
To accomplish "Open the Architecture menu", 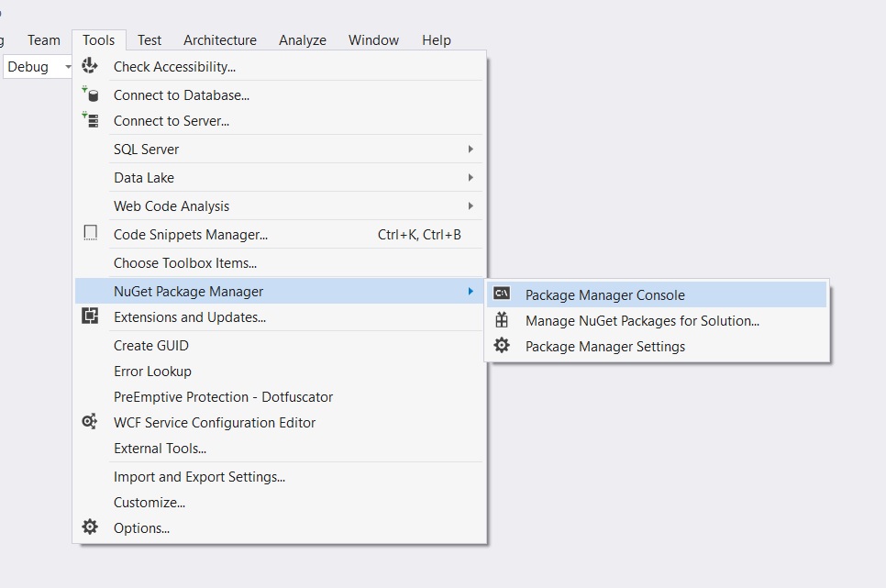I will point(220,40).
